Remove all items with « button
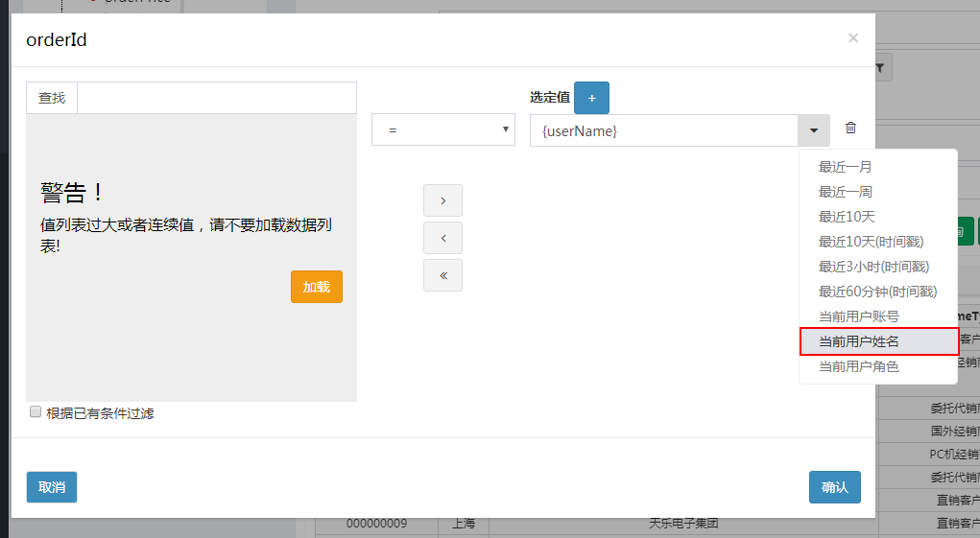This screenshot has width=980, height=538. [443, 275]
